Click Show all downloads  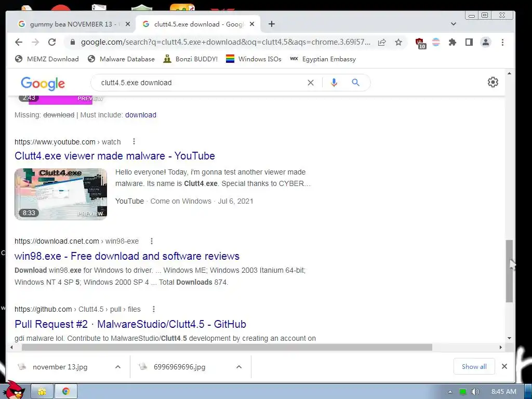tap(474, 366)
